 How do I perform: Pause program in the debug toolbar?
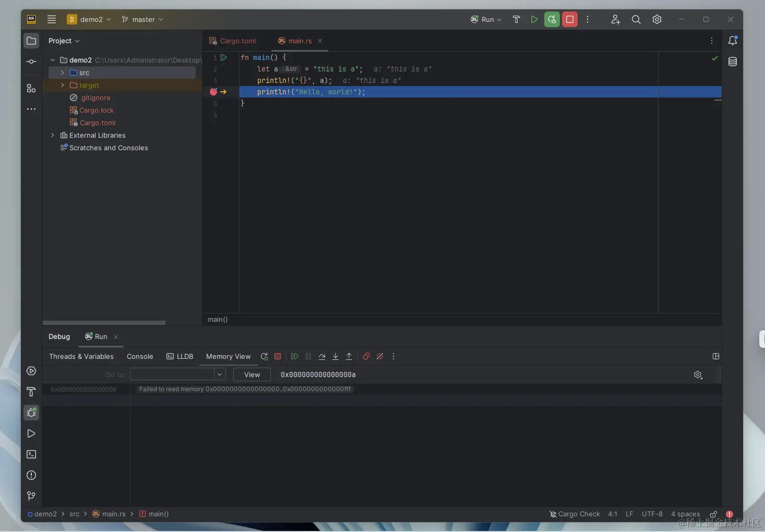point(308,356)
